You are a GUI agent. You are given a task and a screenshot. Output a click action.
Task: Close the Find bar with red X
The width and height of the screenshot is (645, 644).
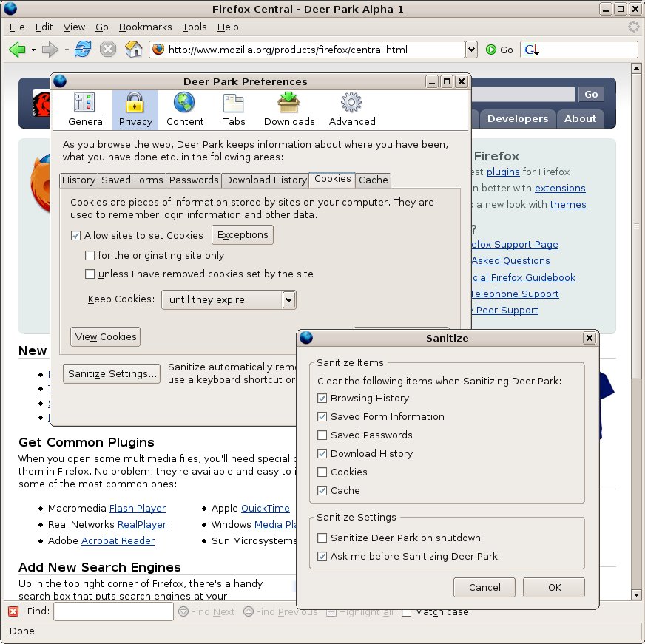13,611
